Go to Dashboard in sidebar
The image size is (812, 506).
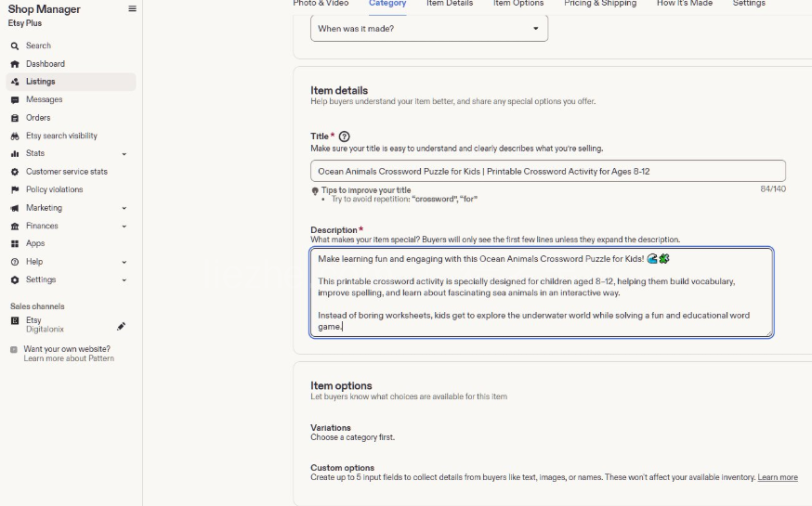coord(46,64)
